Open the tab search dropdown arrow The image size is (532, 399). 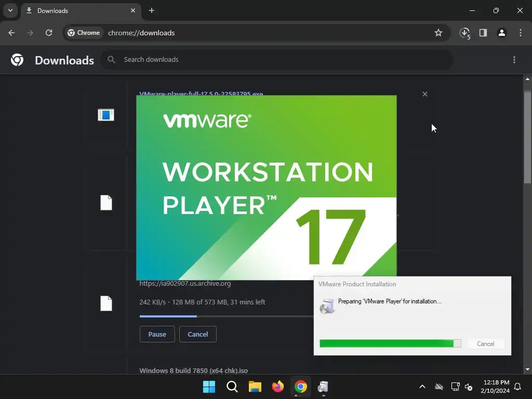(x=10, y=10)
